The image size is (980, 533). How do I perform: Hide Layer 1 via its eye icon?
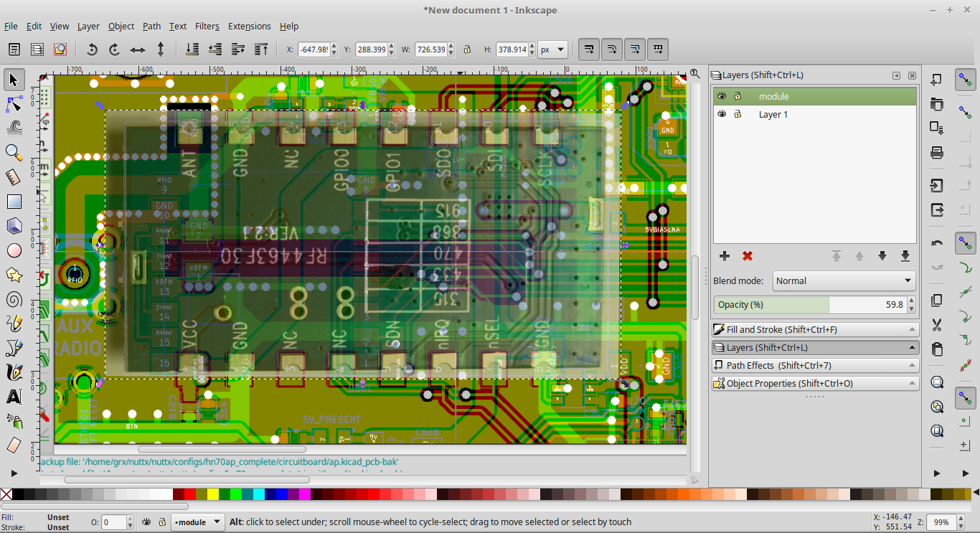point(722,114)
